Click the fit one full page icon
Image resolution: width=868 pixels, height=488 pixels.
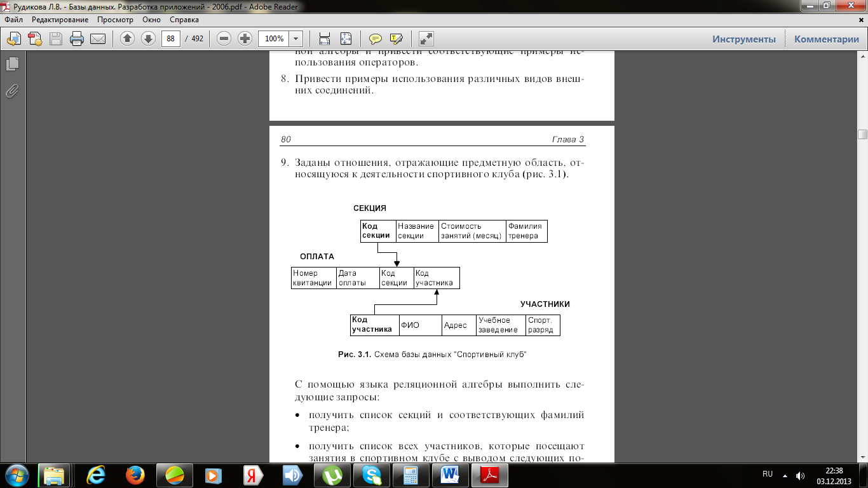coord(346,39)
